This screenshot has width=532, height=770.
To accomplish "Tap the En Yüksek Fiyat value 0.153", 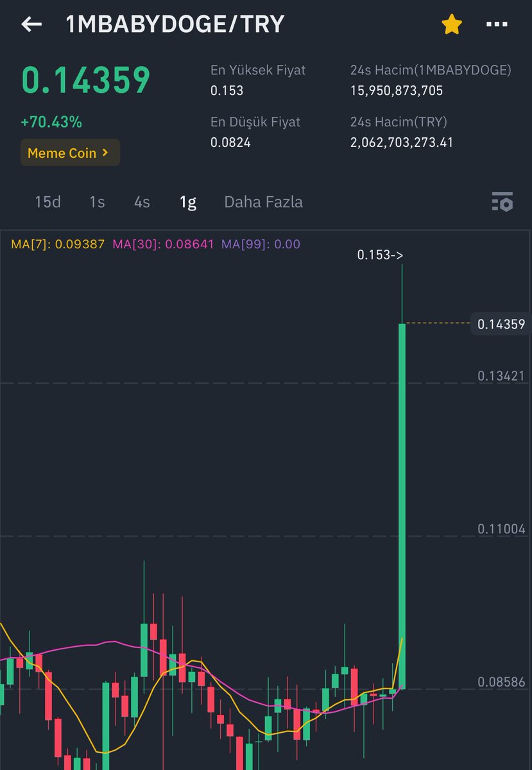I will click(227, 90).
